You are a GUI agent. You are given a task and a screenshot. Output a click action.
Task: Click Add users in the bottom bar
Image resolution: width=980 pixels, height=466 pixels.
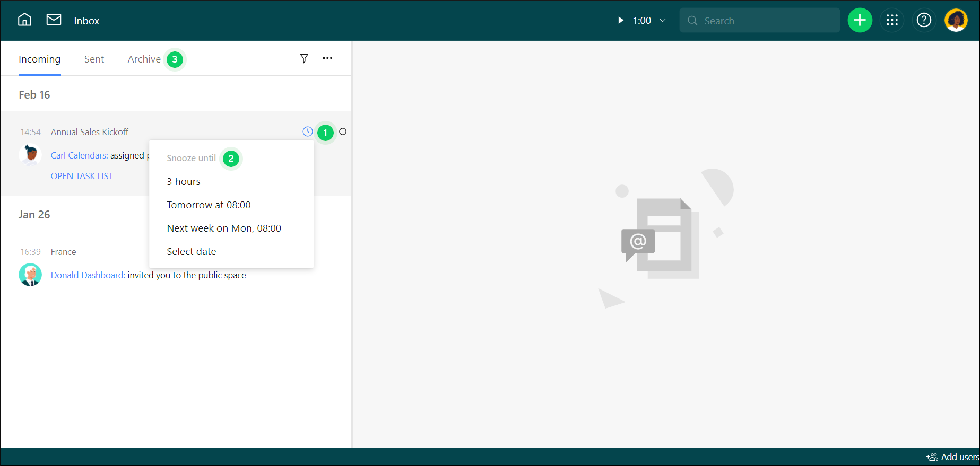coord(953,457)
